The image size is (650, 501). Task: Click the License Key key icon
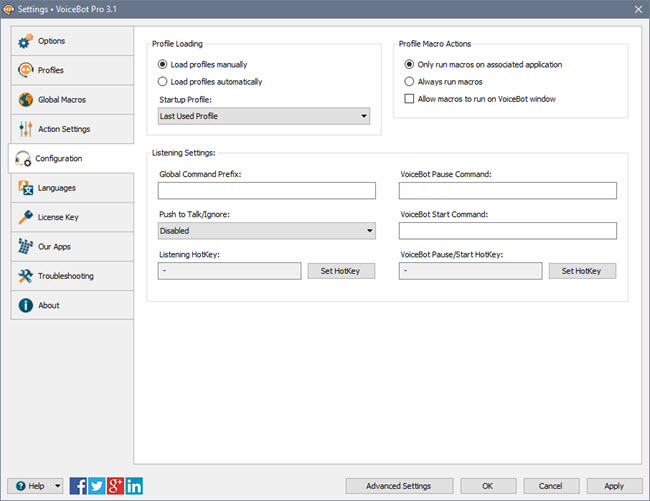click(x=25, y=217)
